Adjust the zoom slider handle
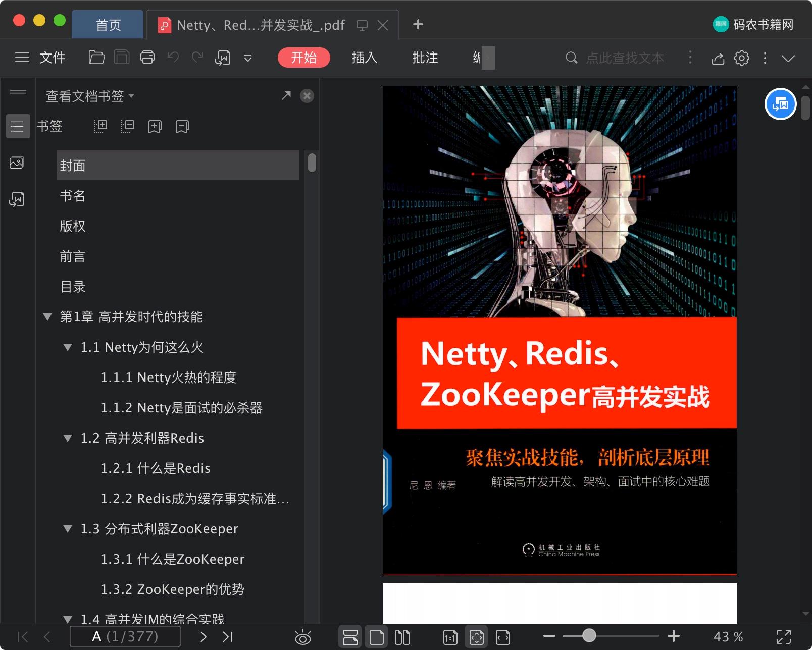The height and width of the screenshot is (650, 812). pos(589,636)
